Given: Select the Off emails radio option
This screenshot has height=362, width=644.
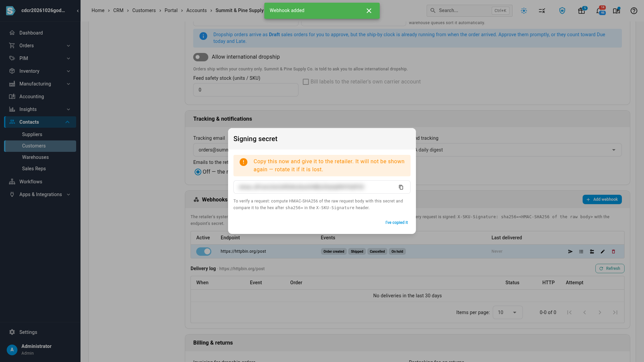Looking at the screenshot, I should coord(198,172).
